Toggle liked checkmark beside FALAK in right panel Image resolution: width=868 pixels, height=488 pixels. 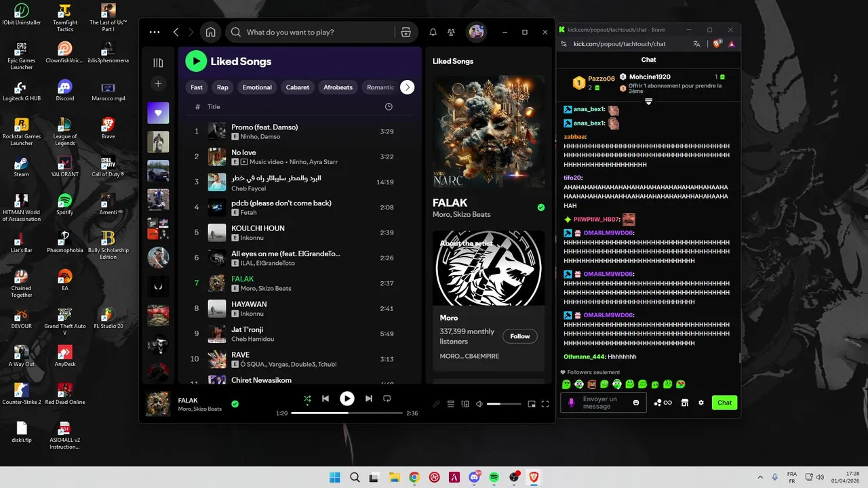pyautogui.click(x=541, y=207)
